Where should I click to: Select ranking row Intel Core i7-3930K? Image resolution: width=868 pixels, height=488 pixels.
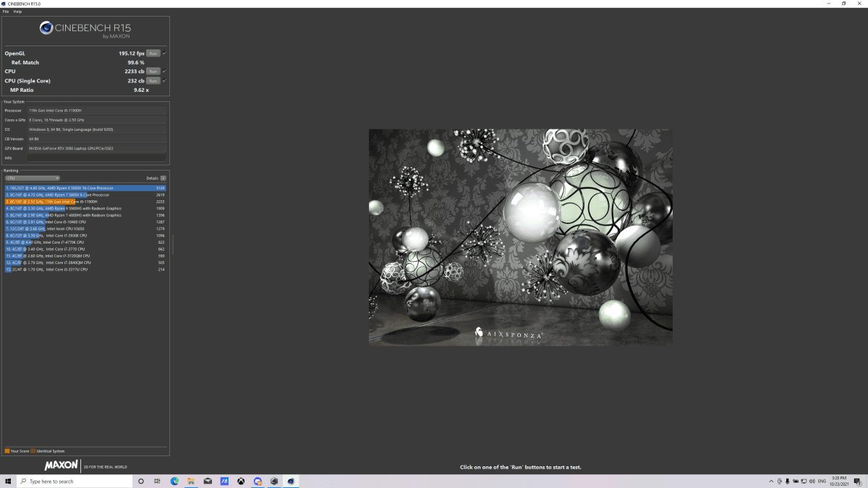pyautogui.click(x=85, y=236)
